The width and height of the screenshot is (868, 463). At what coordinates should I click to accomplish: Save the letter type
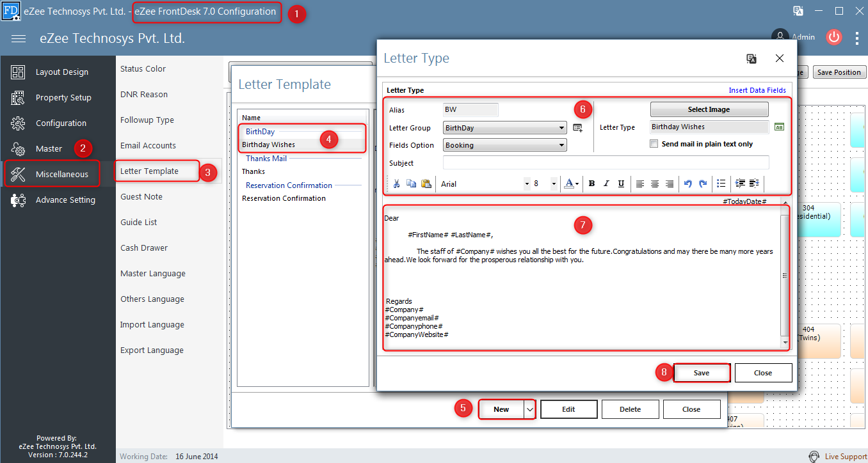coord(702,373)
